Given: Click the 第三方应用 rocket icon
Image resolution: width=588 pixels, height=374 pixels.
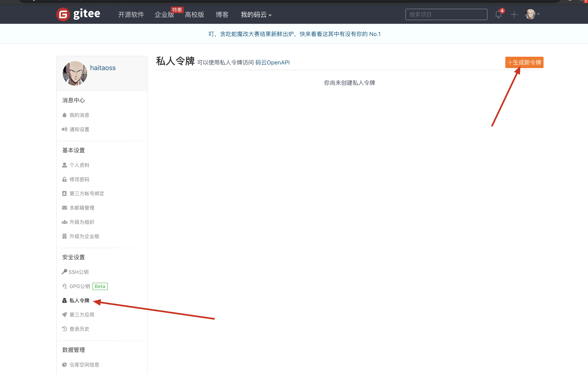Looking at the screenshot, I should click(64, 315).
